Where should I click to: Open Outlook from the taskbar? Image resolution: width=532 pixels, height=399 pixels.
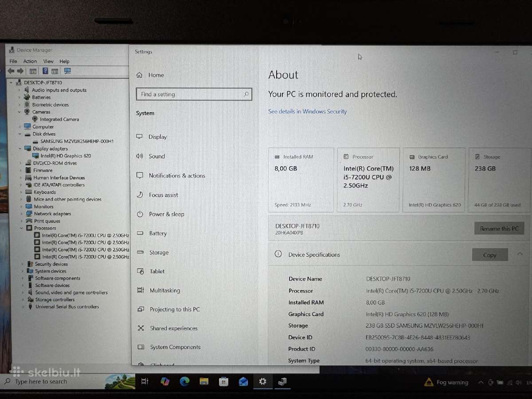pos(243,381)
